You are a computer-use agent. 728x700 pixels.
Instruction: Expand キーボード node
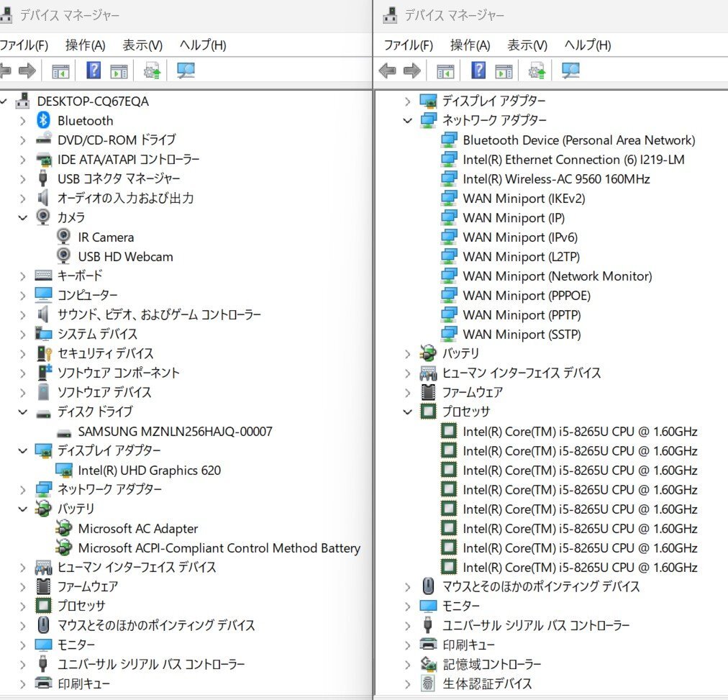22,276
